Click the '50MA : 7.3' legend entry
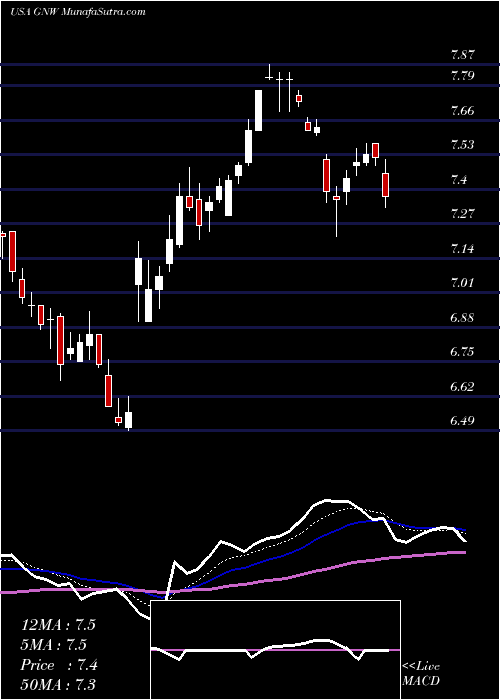This screenshot has height=700, width=500. click(58, 685)
